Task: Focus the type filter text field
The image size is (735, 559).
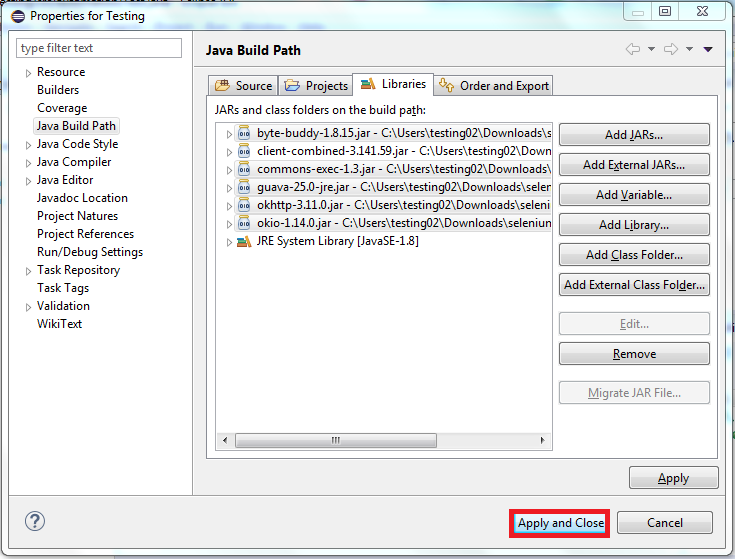Action: click(99, 48)
